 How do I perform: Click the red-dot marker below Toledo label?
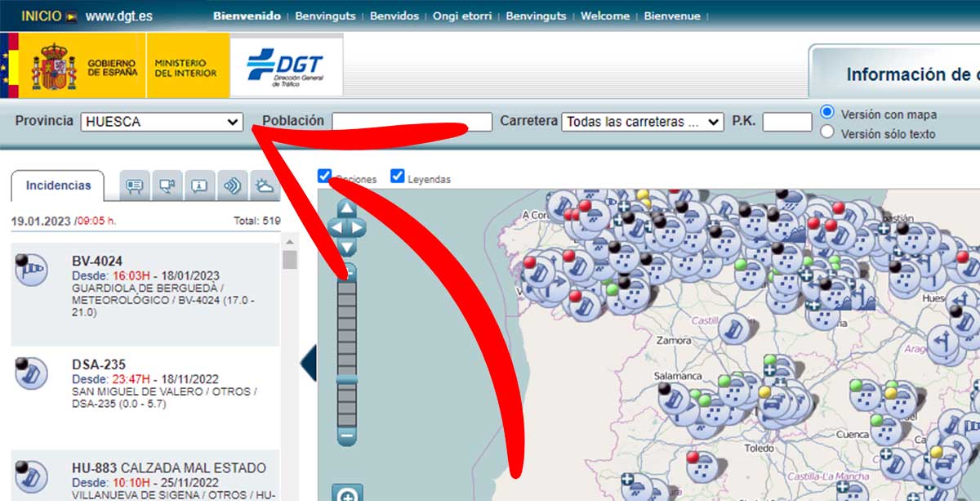point(704,468)
